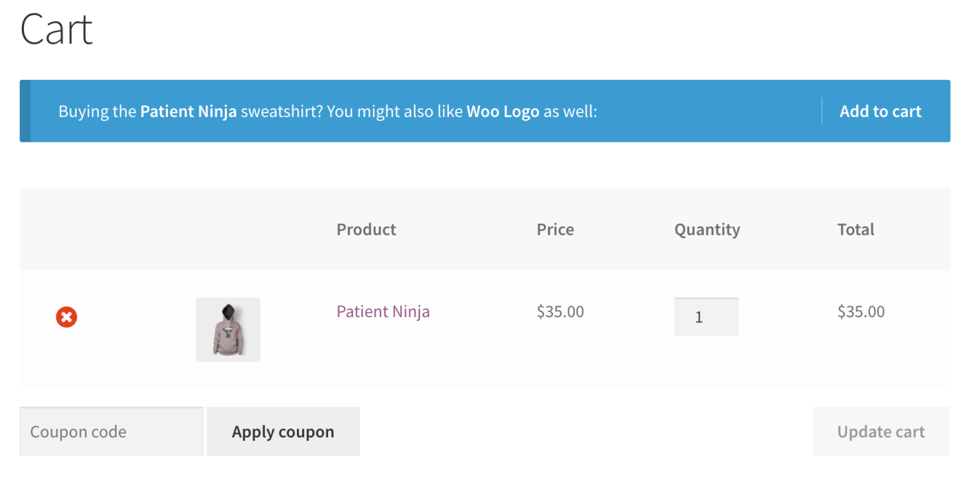The image size is (980, 491).
Task: Click the Update cart button
Action: (881, 431)
